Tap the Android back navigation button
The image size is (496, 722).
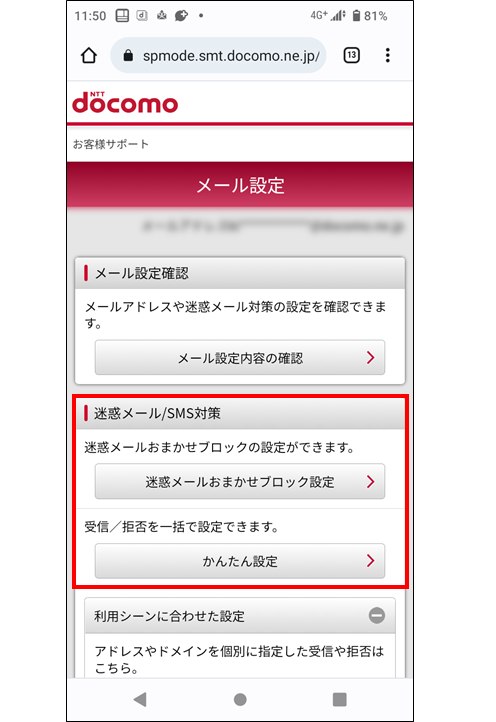click(140, 699)
